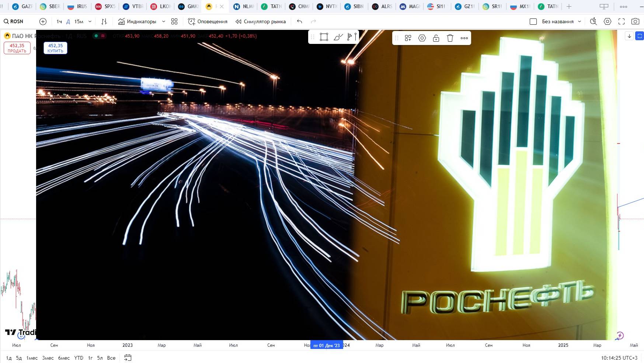Collapse panel with the down arrow button
Screen dimensions: 644x363
coord(629,36)
